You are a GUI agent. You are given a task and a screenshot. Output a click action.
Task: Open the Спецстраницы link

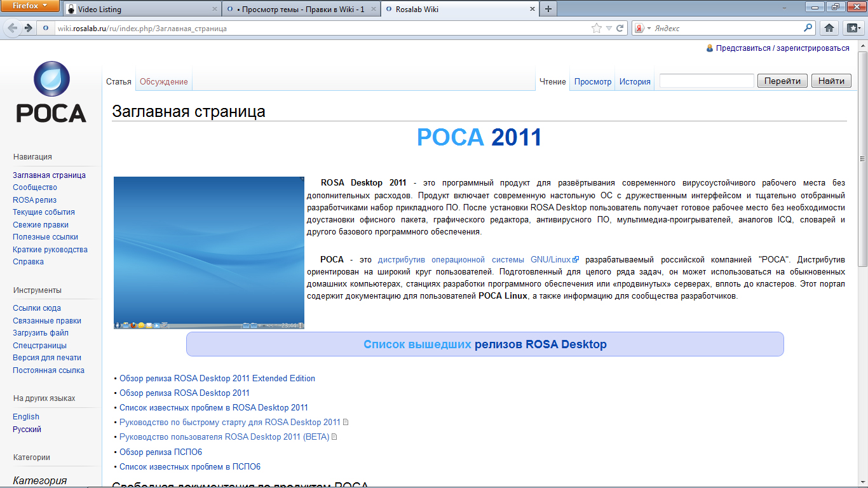[39, 346]
